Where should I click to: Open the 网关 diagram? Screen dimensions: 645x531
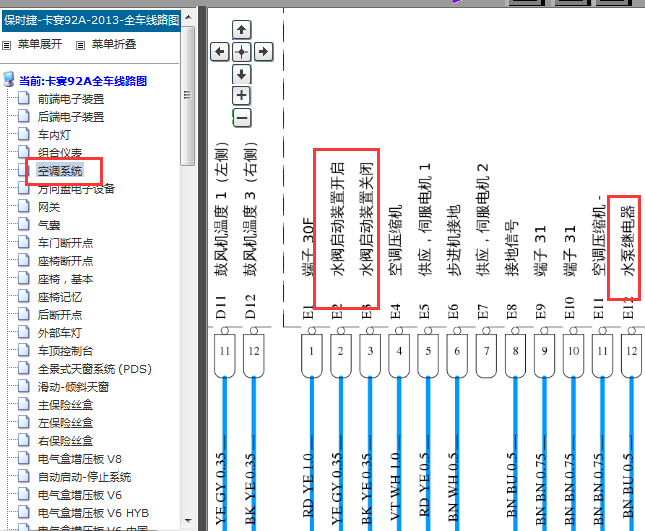pyautogui.click(x=49, y=207)
